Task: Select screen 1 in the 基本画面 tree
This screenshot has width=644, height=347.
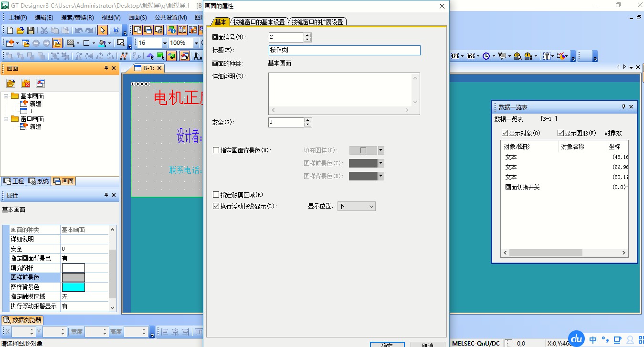Action: pos(31,111)
